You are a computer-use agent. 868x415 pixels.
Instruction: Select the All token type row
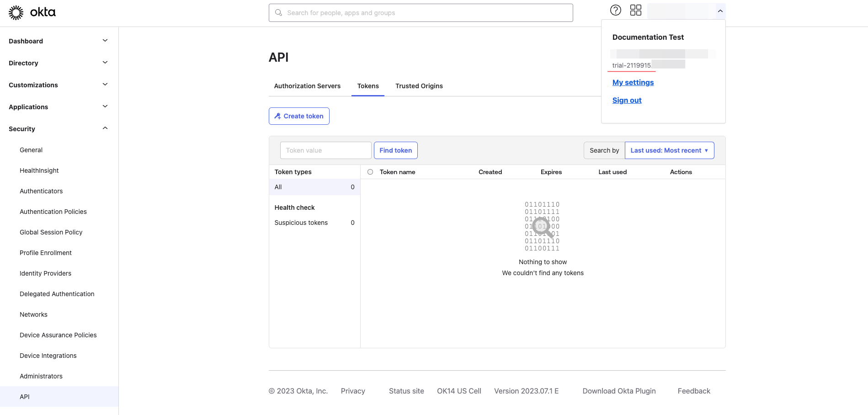click(314, 187)
